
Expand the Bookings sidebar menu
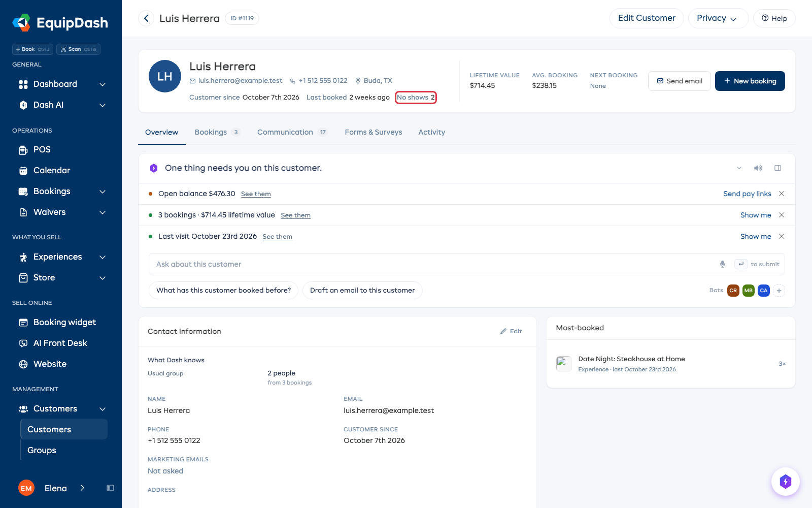coord(103,192)
